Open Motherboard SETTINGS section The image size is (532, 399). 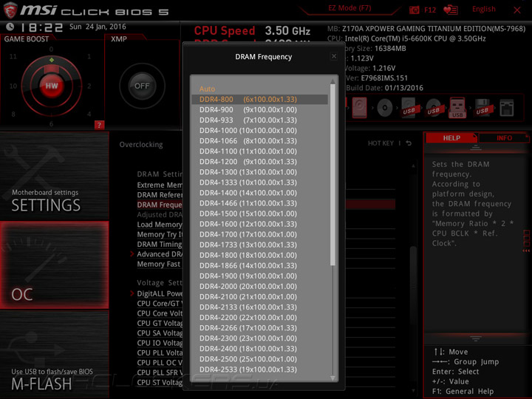[54, 176]
